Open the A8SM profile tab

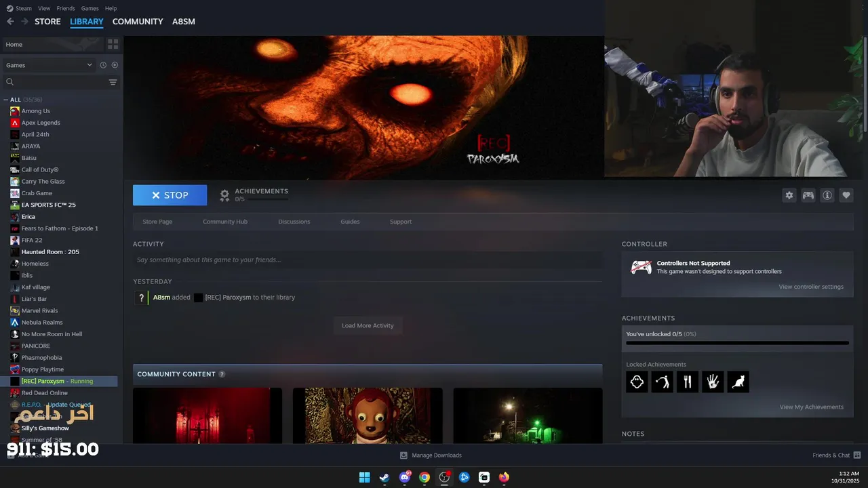(x=184, y=22)
